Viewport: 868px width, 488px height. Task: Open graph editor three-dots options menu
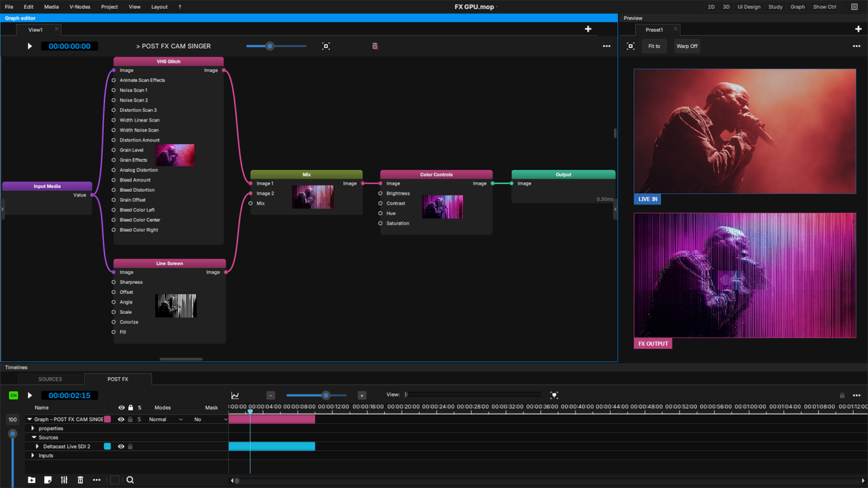coord(606,46)
